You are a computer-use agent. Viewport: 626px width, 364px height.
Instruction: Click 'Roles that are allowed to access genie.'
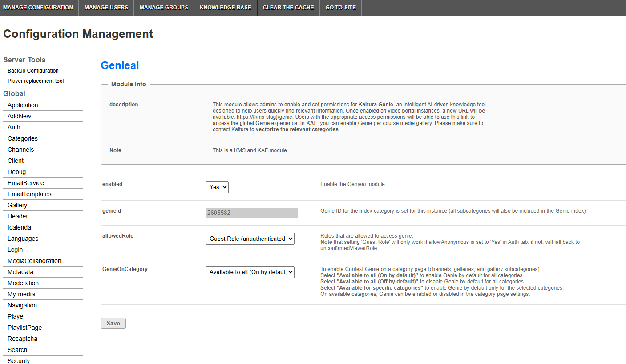pyautogui.click(x=367, y=236)
